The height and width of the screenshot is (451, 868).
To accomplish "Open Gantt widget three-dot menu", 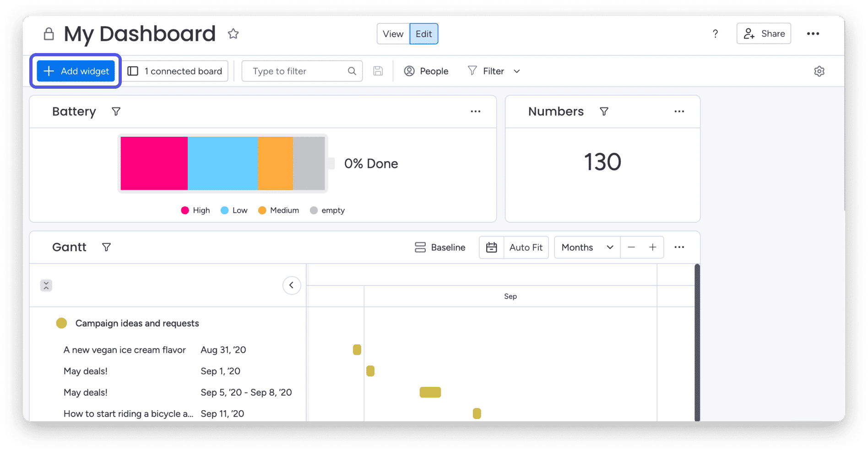I will point(679,247).
